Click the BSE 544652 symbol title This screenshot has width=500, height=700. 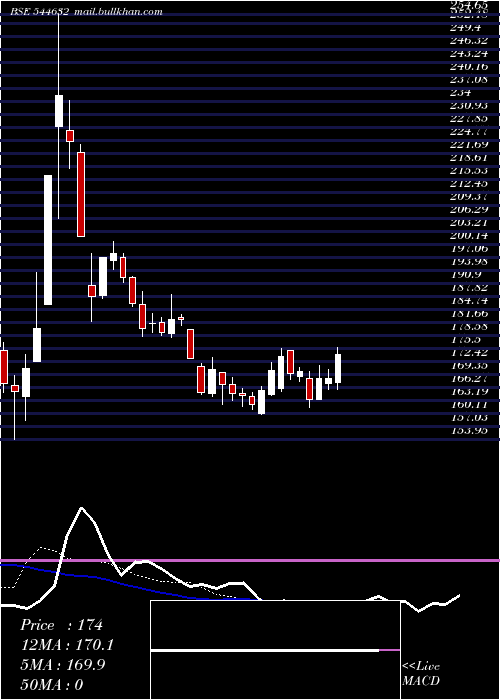(40, 12)
